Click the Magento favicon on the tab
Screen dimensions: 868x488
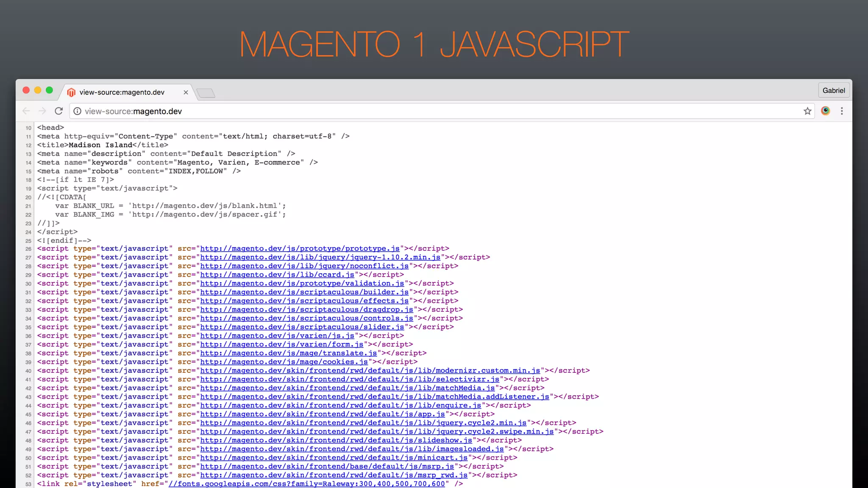tap(71, 92)
